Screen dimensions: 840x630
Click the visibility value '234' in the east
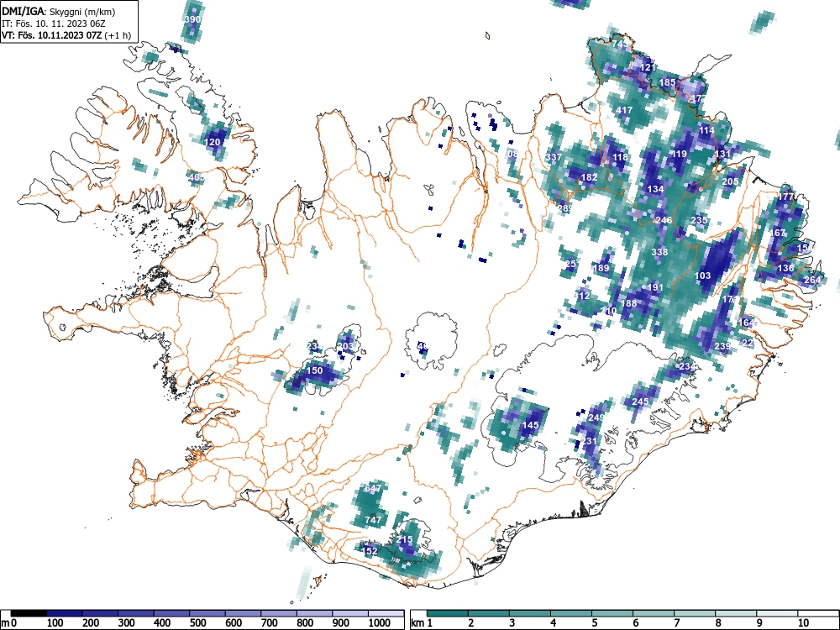point(687,367)
